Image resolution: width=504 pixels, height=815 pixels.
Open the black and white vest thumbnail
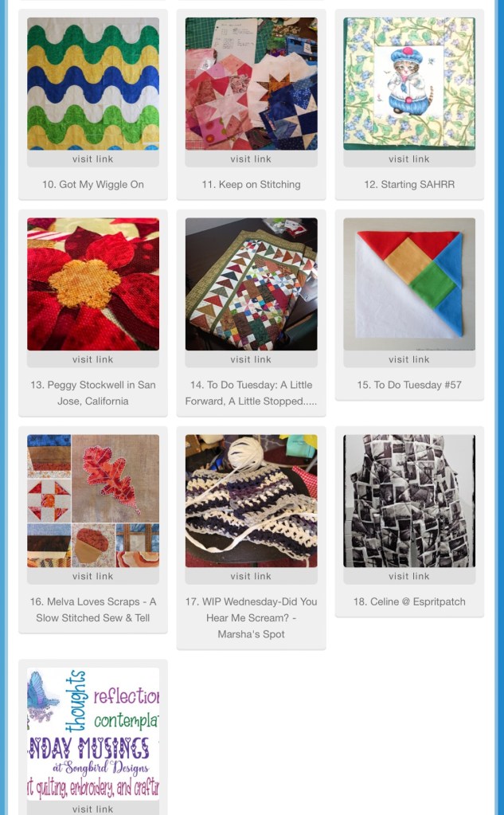tap(409, 500)
